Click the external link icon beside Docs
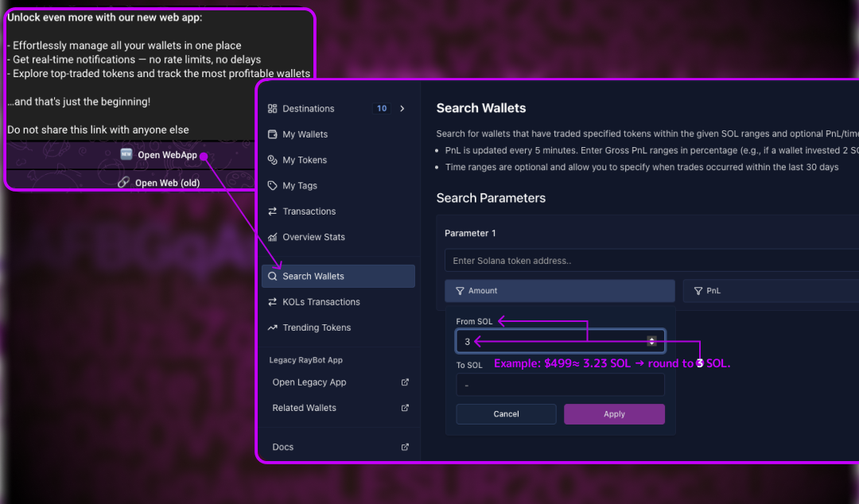 [x=405, y=447]
